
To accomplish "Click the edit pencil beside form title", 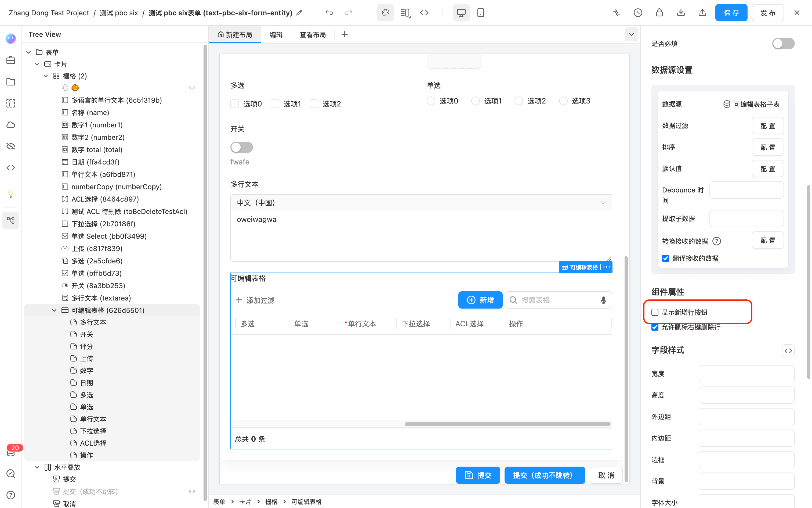I will pos(299,13).
